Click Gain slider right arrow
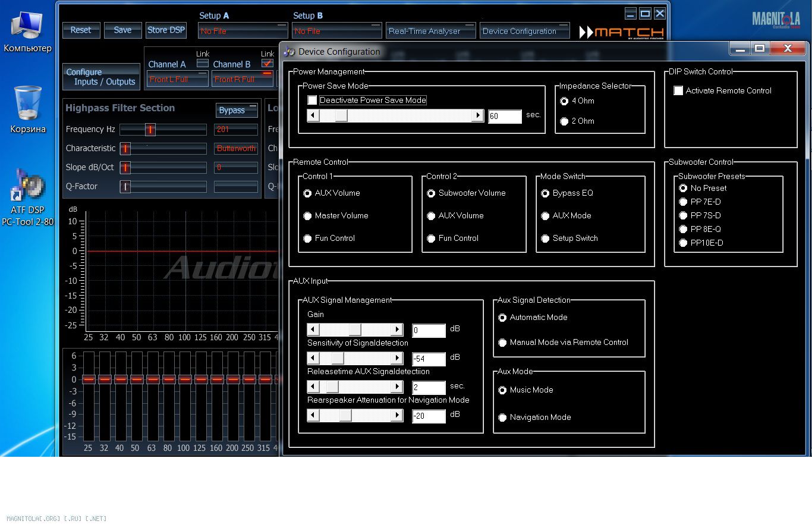 pos(396,330)
